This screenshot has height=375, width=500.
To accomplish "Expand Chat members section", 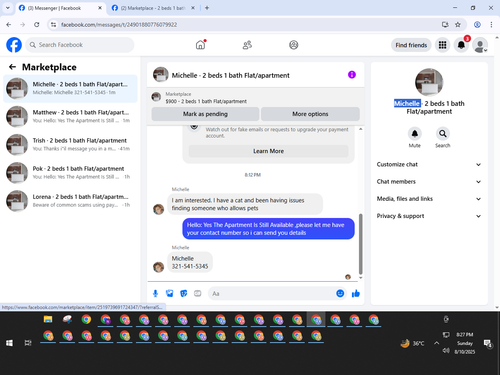I will tap(429, 182).
